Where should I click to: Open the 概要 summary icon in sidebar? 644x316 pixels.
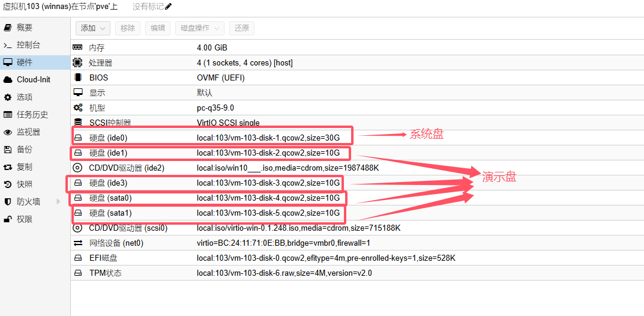pos(8,28)
